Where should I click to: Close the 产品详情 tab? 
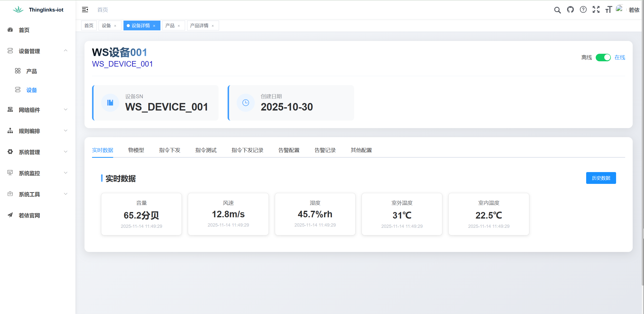(x=213, y=26)
